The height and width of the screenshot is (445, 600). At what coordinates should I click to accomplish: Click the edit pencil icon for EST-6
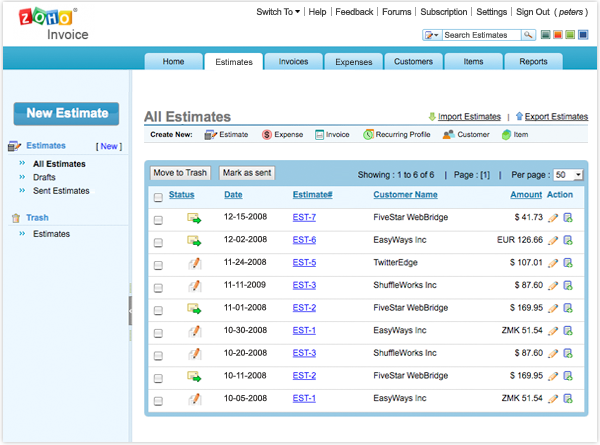[553, 241]
